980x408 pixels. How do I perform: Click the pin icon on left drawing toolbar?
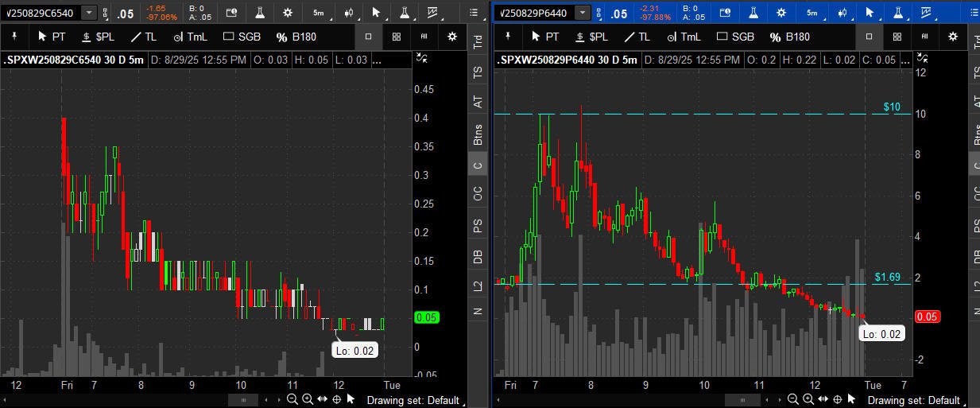pyautogui.click(x=17, y=37)
